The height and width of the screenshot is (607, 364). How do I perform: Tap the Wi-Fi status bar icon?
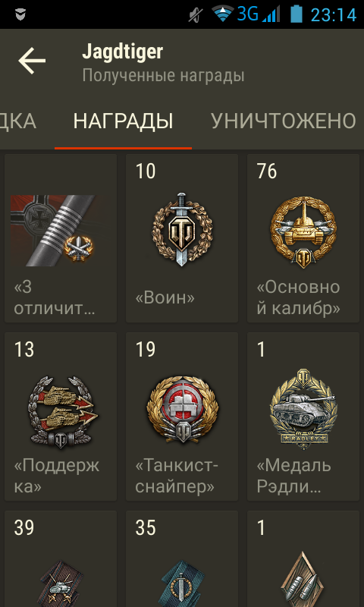[223, 14]
